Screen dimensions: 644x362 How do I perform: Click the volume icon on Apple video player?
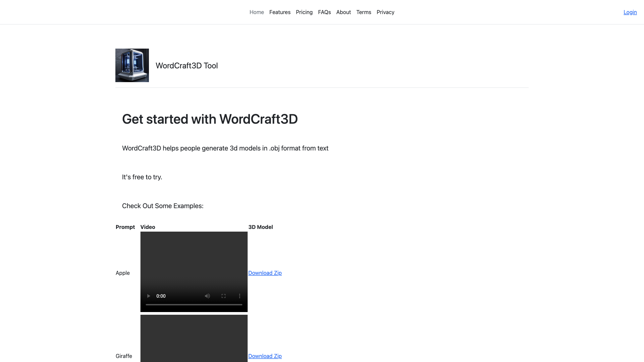pos(207,296)
